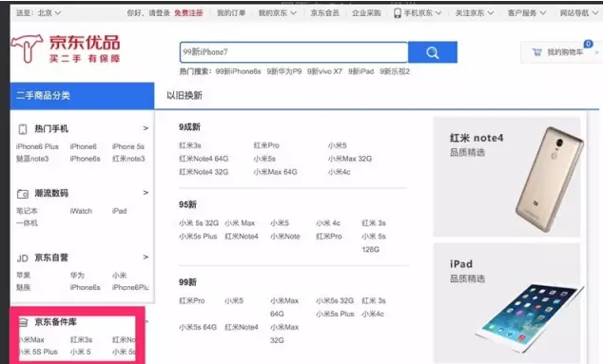Expand the 客户服务 dropdown
This screenshot has width=603, height=364.
(527, 13)
